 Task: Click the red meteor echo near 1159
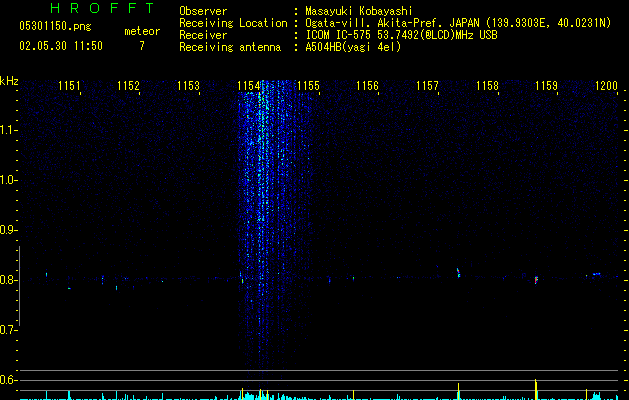coord(536,280)
